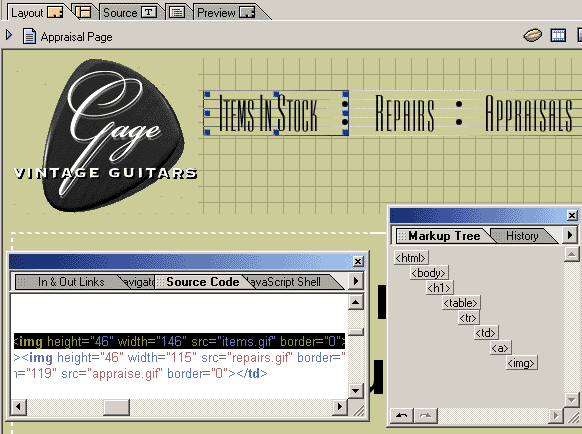Click the Repairs navigation image

(405, 113)
